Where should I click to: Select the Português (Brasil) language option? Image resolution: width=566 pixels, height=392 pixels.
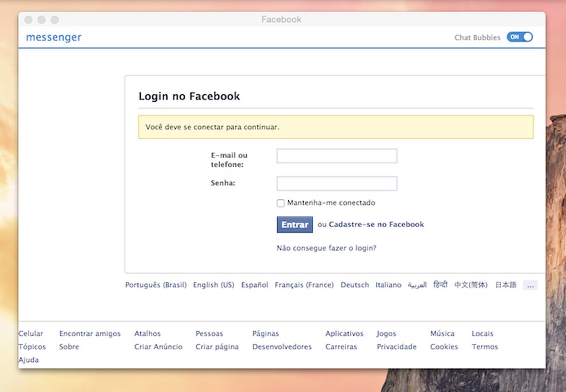click(x=155, y=285)
